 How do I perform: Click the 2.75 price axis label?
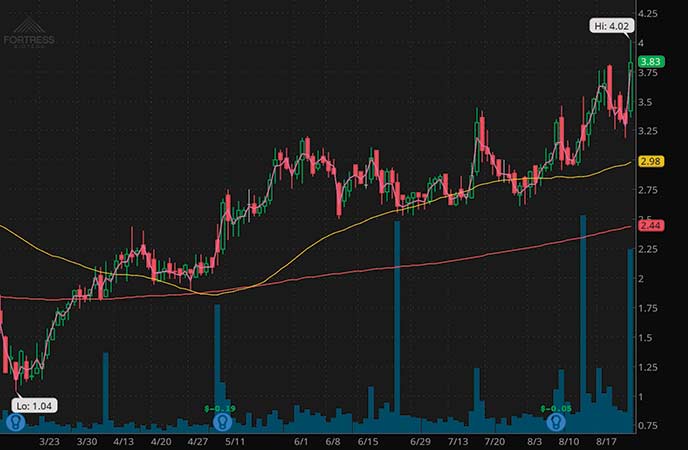click(x=648, y=190)
